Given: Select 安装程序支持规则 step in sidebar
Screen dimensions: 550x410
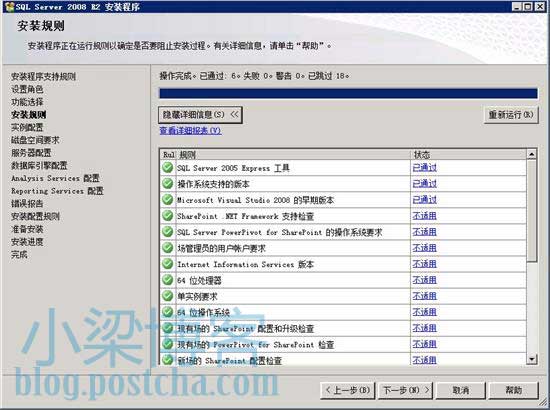Looking at the screenshot, I should pos(43,76).
